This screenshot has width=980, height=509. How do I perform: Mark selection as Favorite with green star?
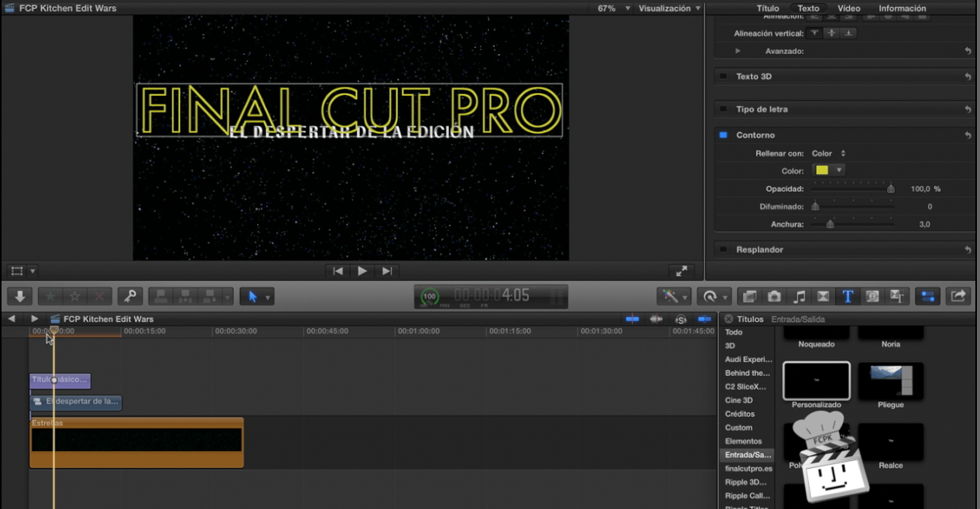(50, 296)
